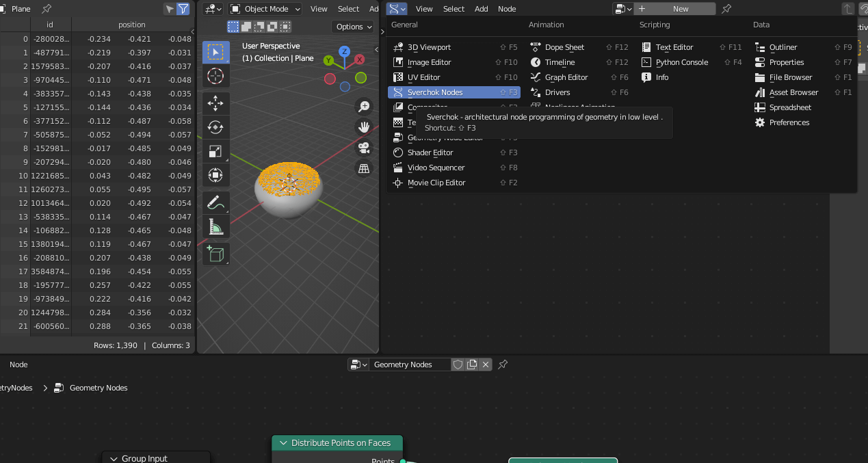Switch editor to Movie Clip Editor

tap(454, 183)
